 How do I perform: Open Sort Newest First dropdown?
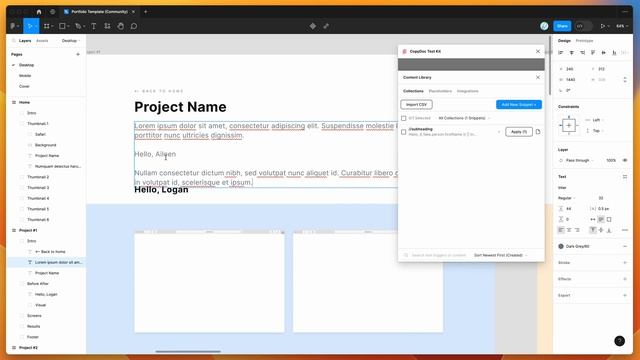pyautogui.click(x=500, y=255)
